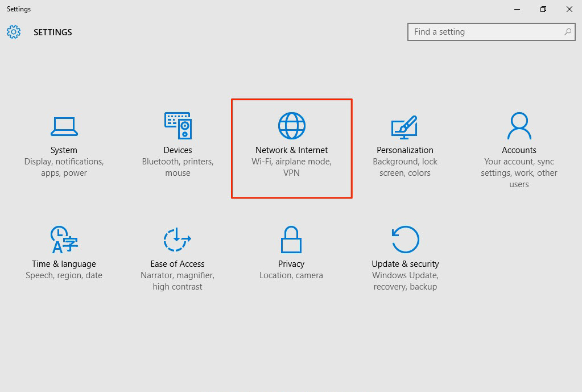This screenshot has width=582, height=392.
Task: Open VPN settings via its description link
Action: (x=291, y=173)
